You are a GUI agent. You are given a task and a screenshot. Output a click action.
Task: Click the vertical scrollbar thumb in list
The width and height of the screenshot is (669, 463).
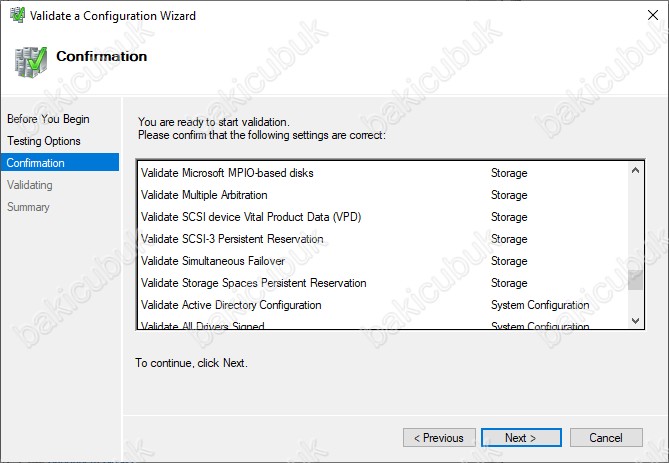tap(635, 280)
